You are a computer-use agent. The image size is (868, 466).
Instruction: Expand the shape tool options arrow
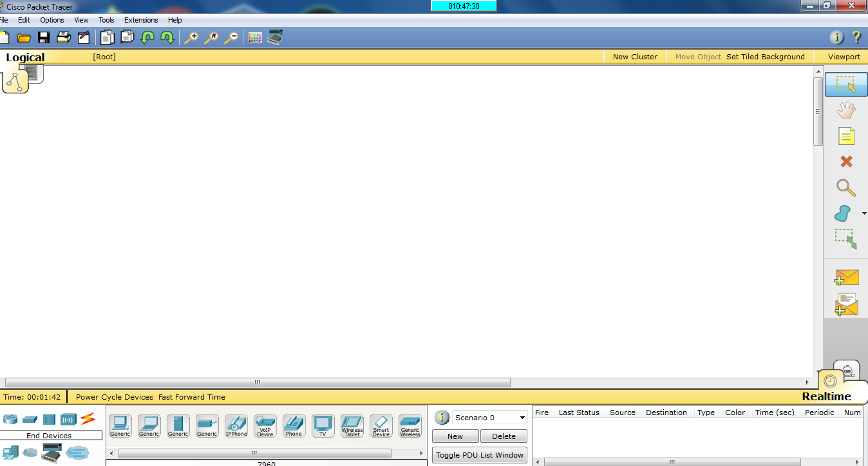tap(864, 213)
